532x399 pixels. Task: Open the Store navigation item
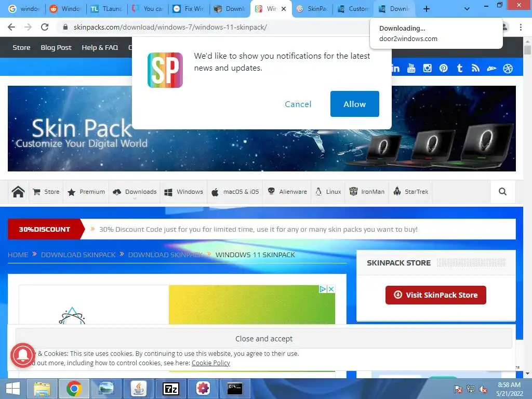pos(46,192)
